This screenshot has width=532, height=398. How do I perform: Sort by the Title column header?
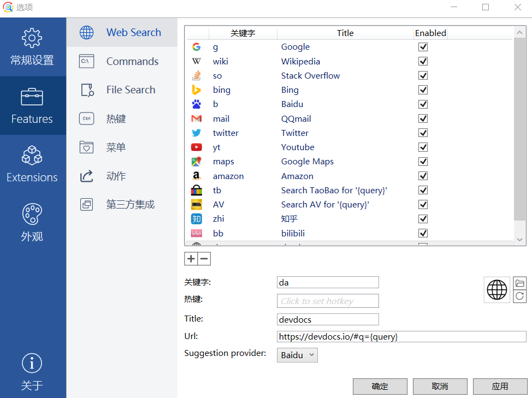345,33
